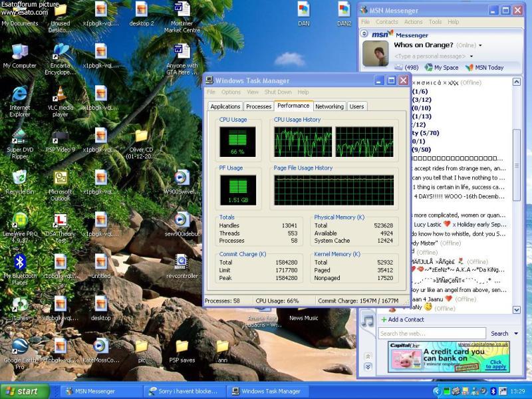This screenshot has height=399, width=532.
Task: Click the Windows start button
Action: (25, 391)
